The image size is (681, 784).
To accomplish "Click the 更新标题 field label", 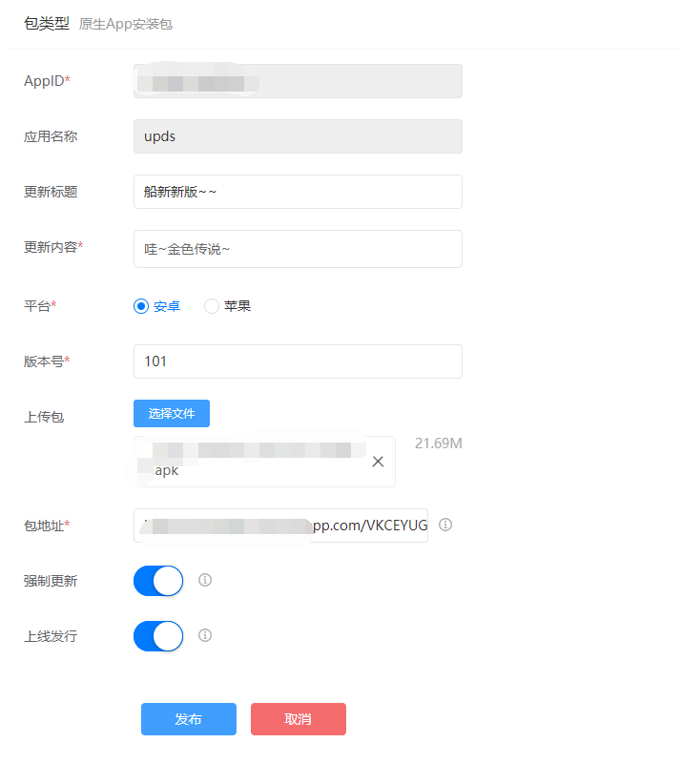I will click(x=51, y=192).
